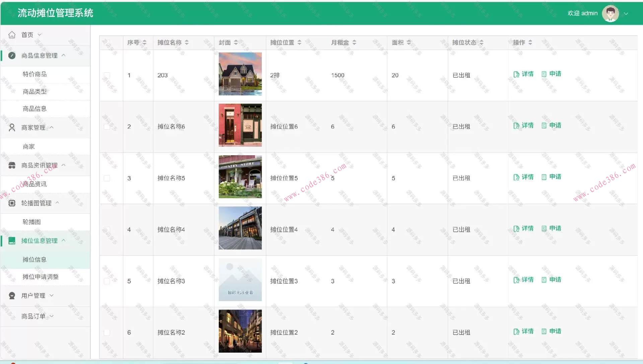Open 摊位申请调整 menu item
The image size is (643, 364).
(x=41, y=277)
